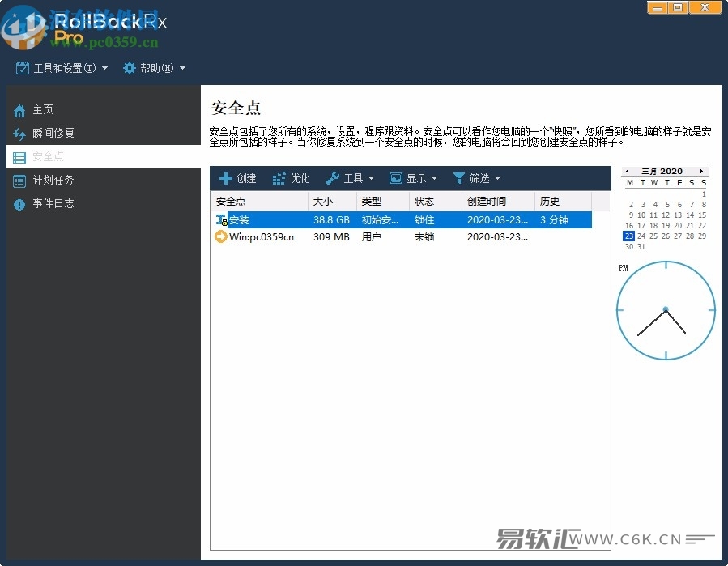
Task: Click the 初始安... type cell
Action: (x=381, y=220)
